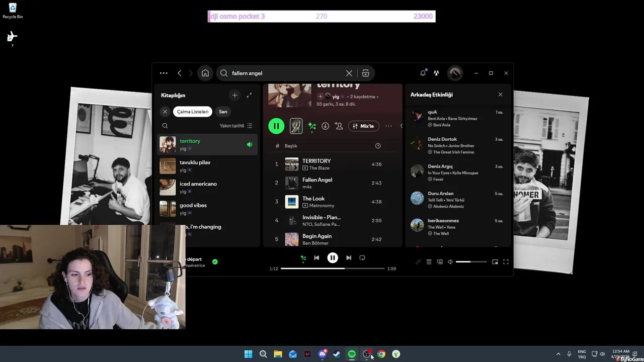Toggle smart shuffle in player bar

click(x=303, y=258)
